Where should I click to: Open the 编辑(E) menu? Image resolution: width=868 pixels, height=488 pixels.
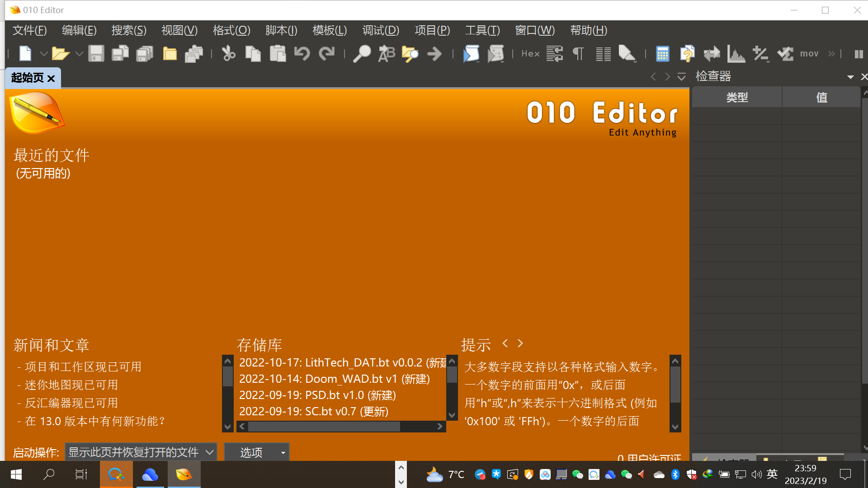pyautogui.click(x=79, y=30)
